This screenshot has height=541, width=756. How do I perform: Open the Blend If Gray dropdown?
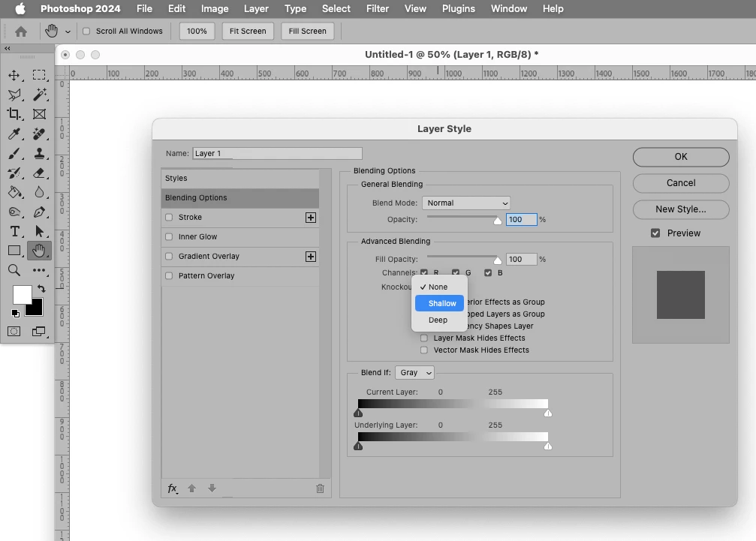(414, 373)
